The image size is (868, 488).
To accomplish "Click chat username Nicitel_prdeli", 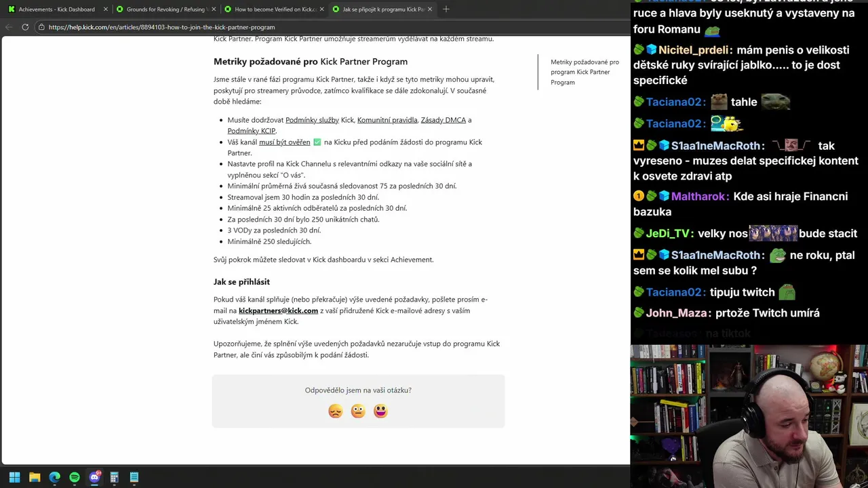I will [693, 50].
